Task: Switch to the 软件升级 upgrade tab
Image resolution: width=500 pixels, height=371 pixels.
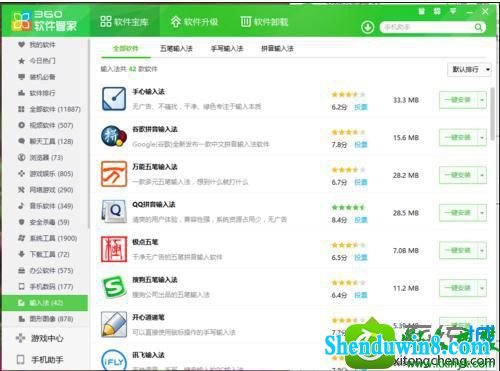Action: 194,22
